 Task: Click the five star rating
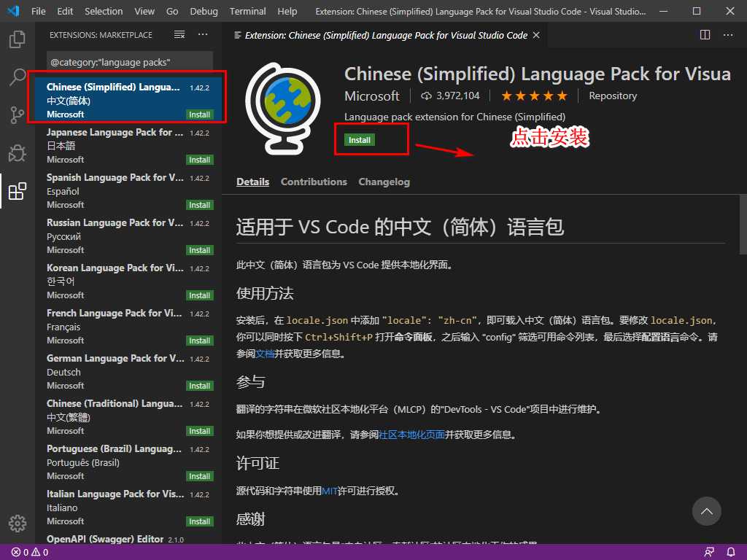pos(534,96)
